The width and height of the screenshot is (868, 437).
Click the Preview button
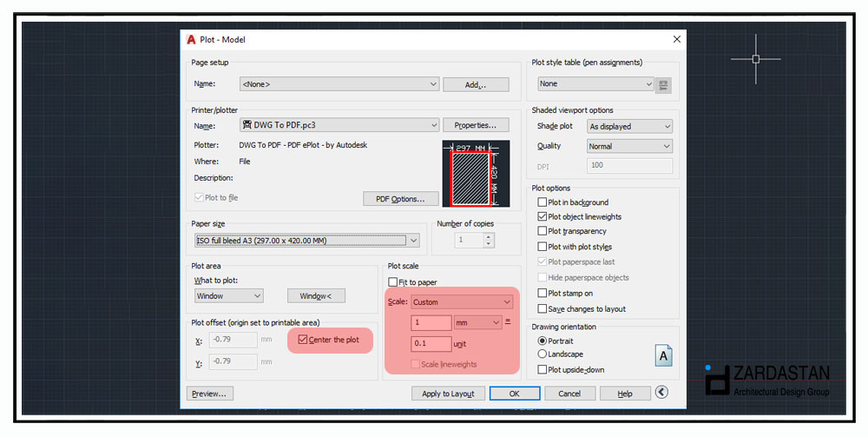[x=209, y=394]
